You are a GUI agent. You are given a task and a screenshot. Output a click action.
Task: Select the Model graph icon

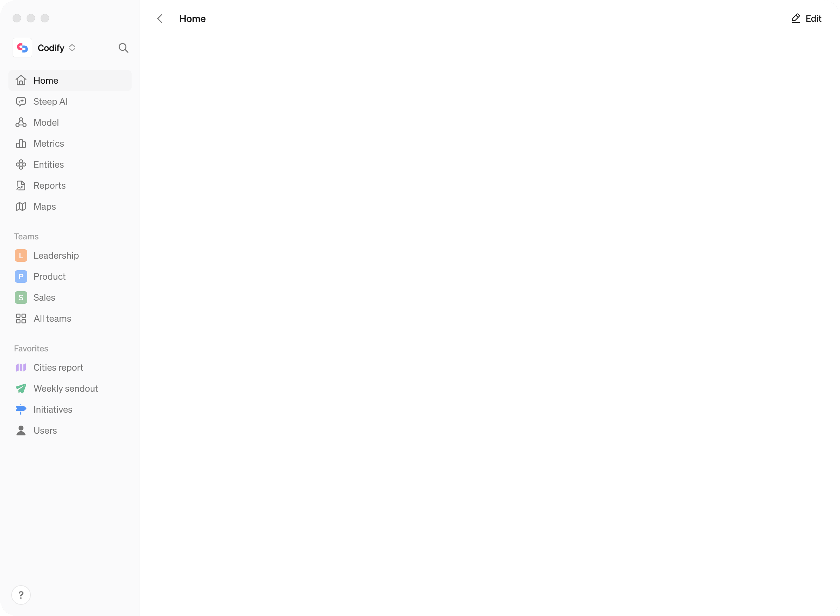click(x=21, y=123)
